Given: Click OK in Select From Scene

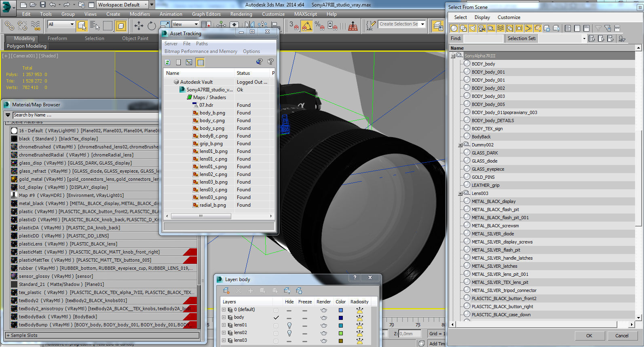Looking at the screenshot, I should point(589,336).
